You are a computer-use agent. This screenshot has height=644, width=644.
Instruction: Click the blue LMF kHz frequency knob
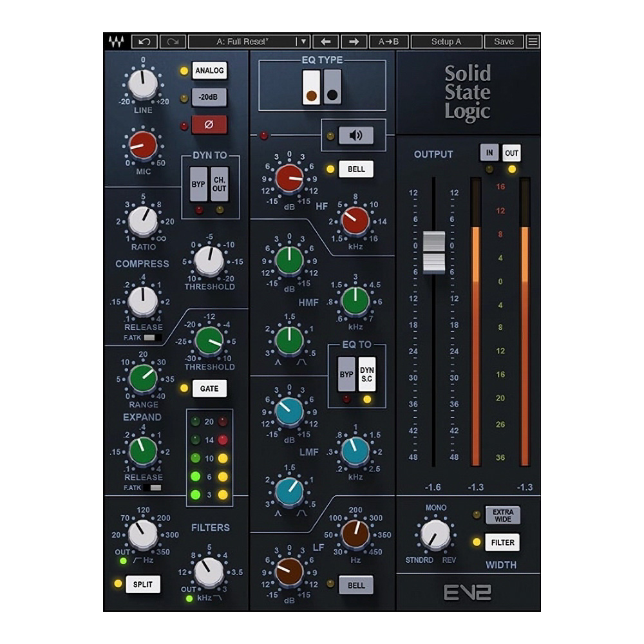[x=355, y=451]
